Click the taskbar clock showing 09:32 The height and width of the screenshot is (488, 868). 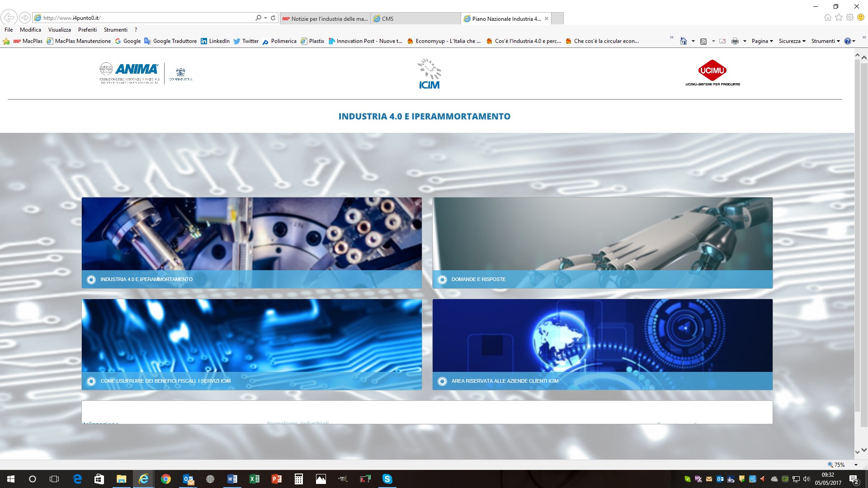(x=828, y=479)
